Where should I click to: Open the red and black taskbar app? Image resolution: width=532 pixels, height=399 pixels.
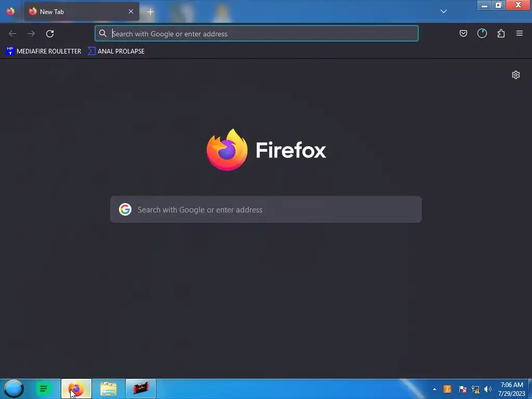coord(141,389)
